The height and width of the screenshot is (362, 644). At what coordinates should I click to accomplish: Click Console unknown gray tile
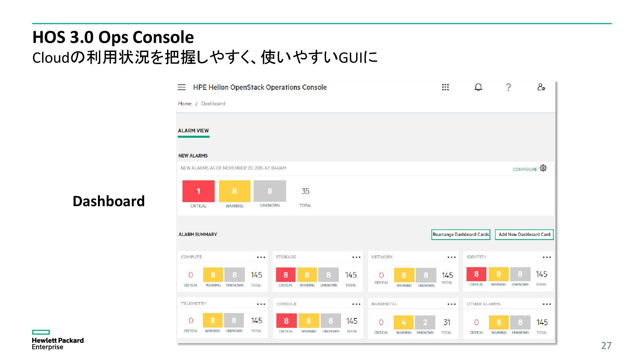coord(331,321)
